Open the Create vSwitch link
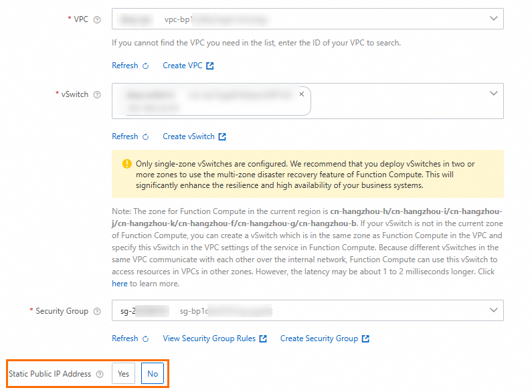The width and height of the screenshot is (532, 392). click(189, 136)
